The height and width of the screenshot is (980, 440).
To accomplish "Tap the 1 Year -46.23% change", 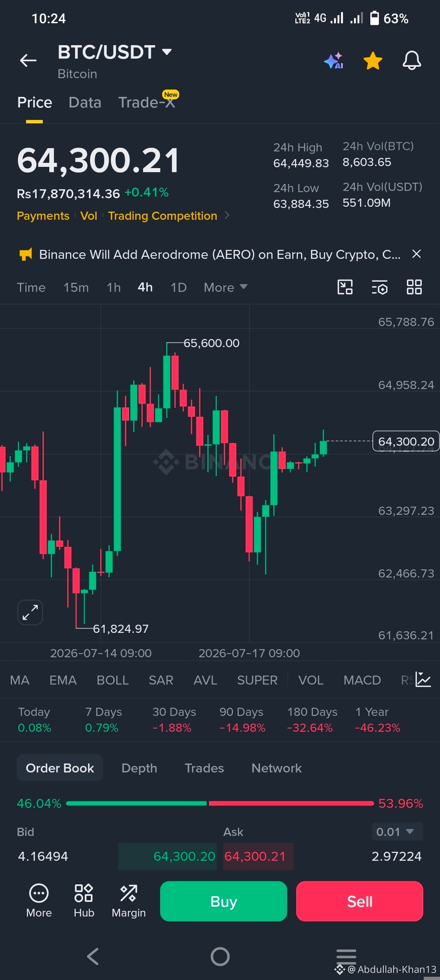I will [378, 720].
